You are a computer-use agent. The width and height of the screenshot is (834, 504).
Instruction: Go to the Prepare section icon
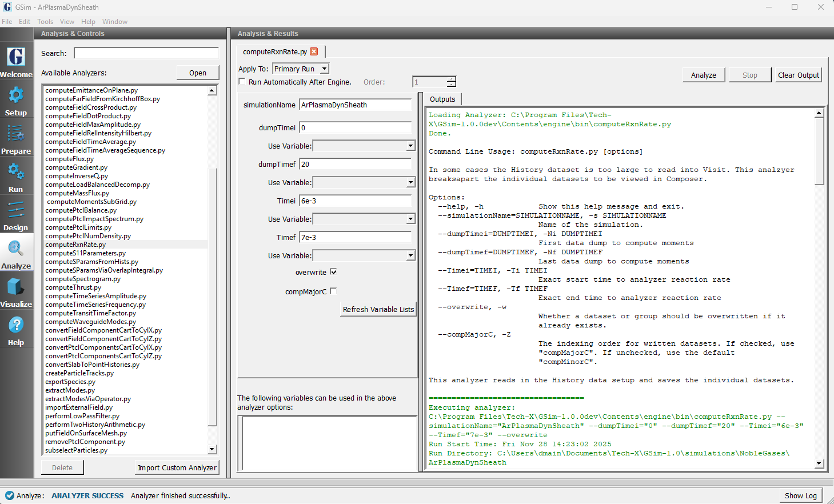(16, 134)
